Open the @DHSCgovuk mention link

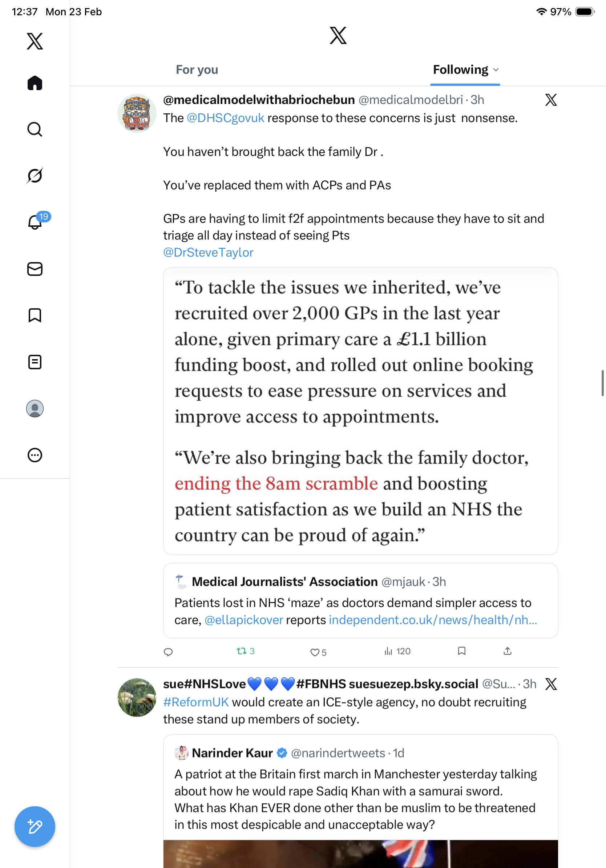coord(225,118)
